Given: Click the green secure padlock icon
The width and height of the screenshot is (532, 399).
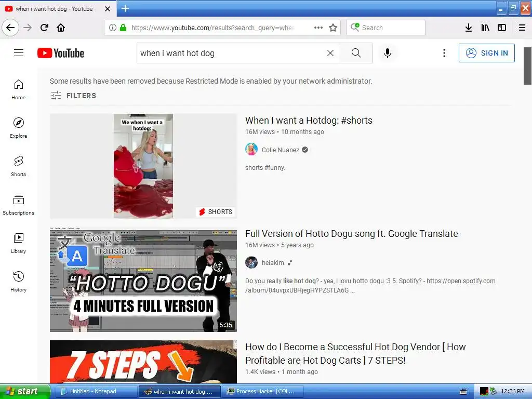Looking at the screenshot, I should tap(123, 28).
